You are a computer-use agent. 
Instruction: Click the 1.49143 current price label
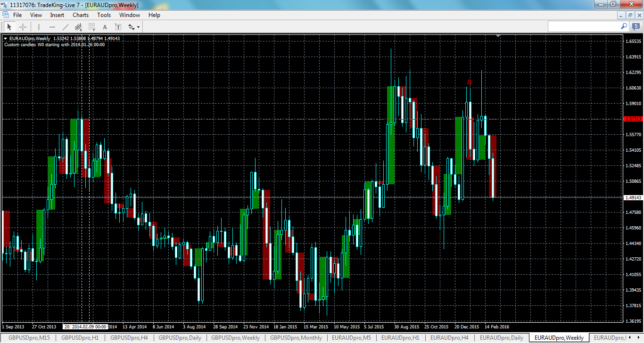tap(633, 197)
